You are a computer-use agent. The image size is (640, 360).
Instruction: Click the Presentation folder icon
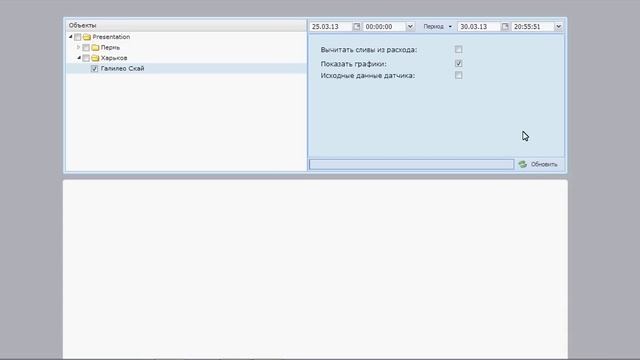click(x=87, y=37)
